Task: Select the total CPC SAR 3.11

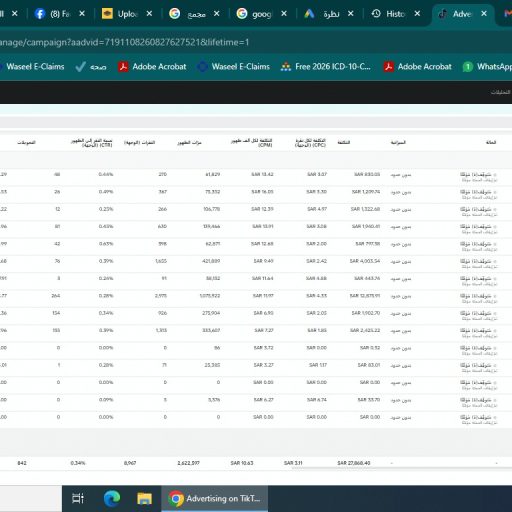Action: 293,463
